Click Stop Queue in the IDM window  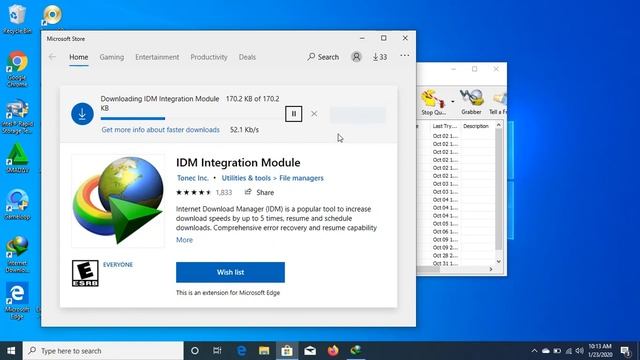[x=433, y=102]
